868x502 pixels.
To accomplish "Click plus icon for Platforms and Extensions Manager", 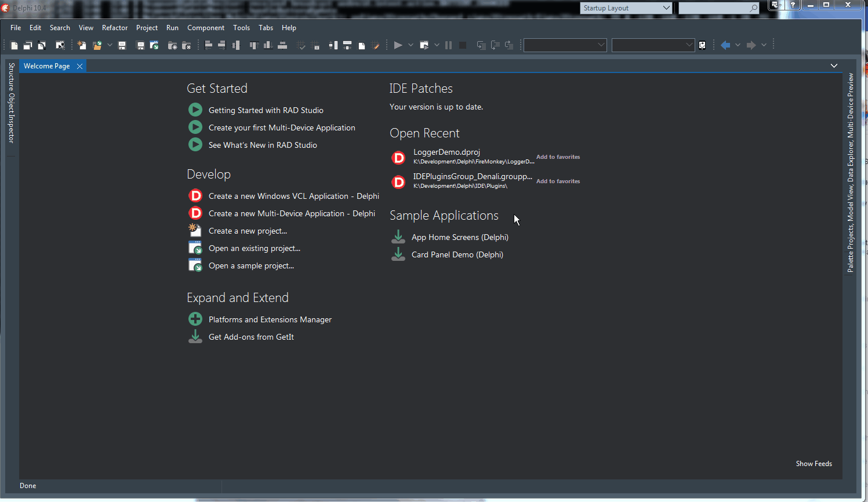I will pyautogui.click(x=195, y=319).
